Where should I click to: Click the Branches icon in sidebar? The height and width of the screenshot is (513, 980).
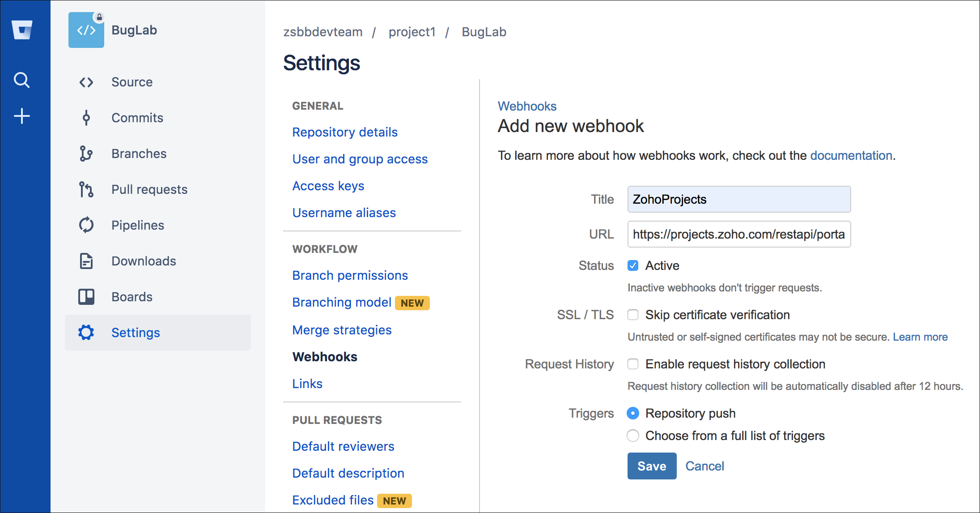(x=86, y=154)
